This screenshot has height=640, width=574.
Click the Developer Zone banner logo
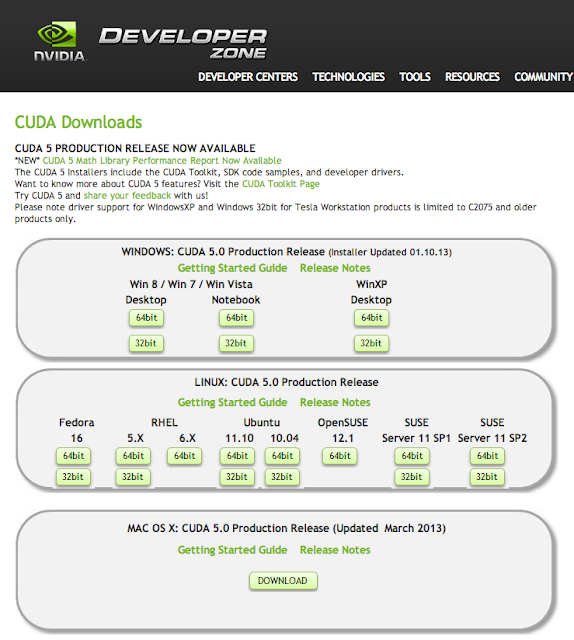point(183,43)
